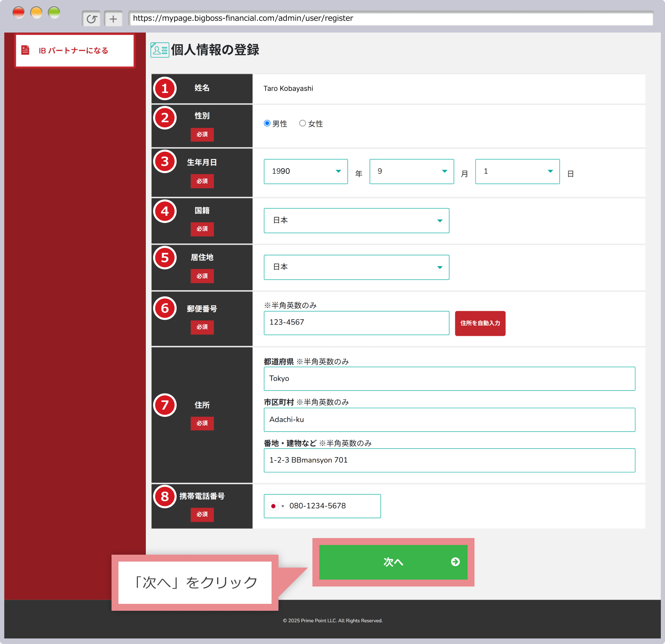The height and width of the screenshot is (644, 665).
Task: Click the arrow icon on 次へ button
Action: 455,562
